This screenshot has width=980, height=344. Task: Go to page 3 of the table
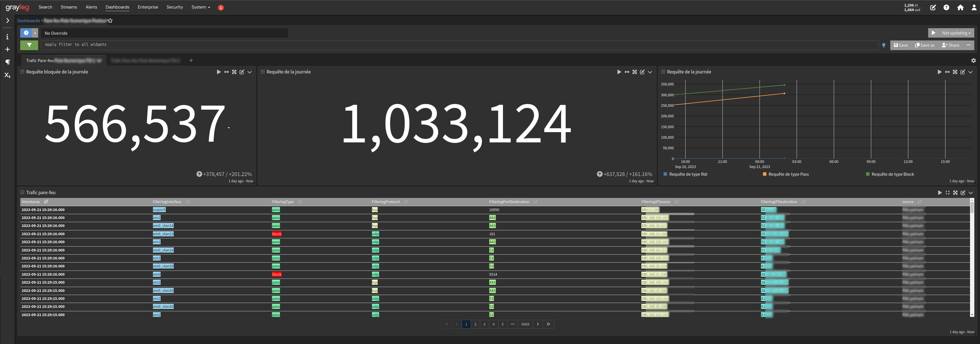484,324
